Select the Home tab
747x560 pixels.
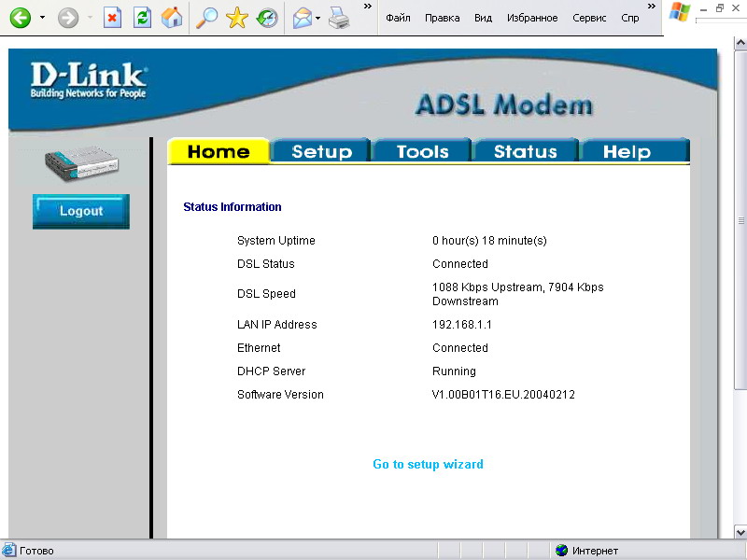tap(218, 151)
